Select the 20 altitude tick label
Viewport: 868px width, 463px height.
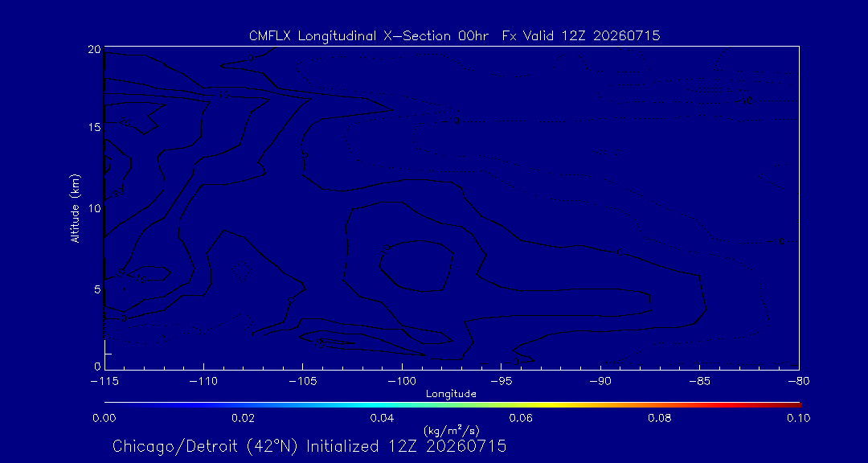click(95, 49)
